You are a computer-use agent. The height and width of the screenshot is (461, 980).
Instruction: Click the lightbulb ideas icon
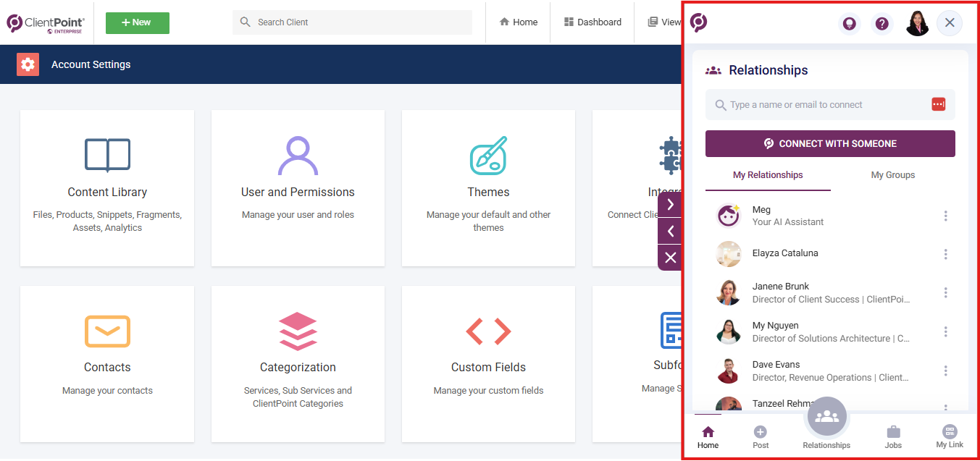(849, 23)
